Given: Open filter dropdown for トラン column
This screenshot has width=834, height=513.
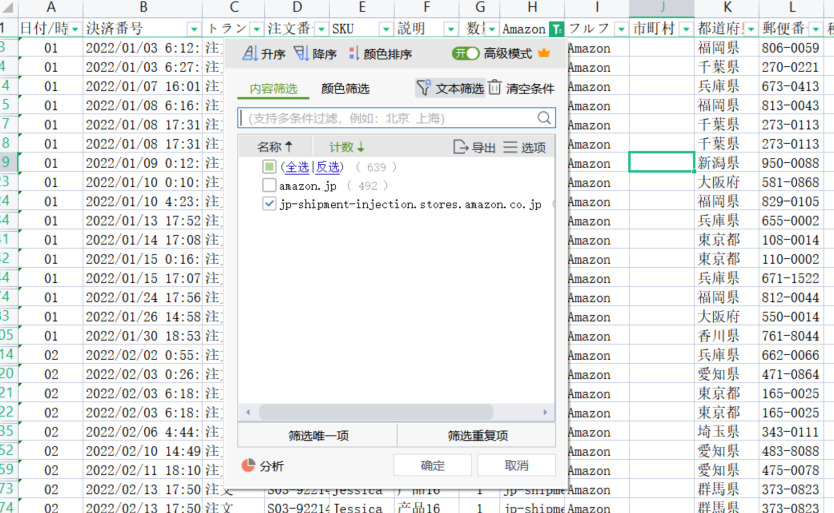Looking at the screenshot, I should [256, 29].
